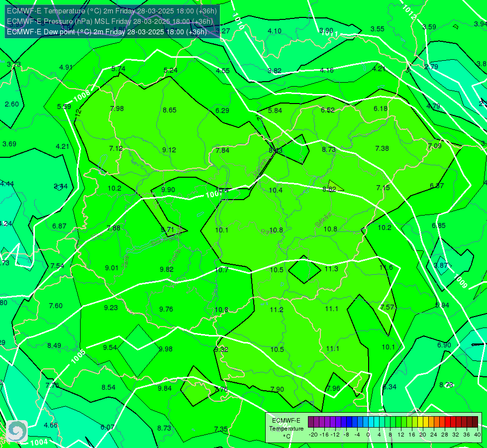Click the temperature value 5.94
487x448 pixels.
442,305
